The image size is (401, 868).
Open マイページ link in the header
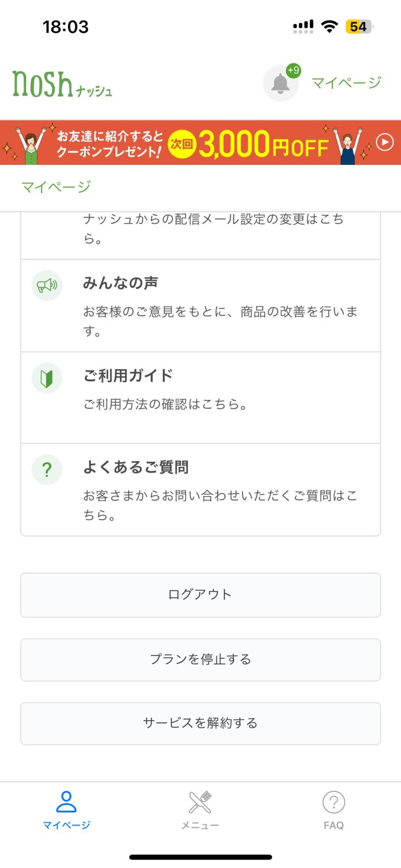coord(346,83)
